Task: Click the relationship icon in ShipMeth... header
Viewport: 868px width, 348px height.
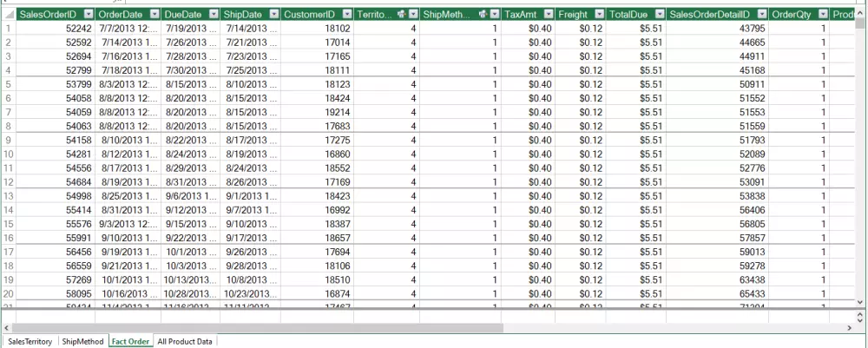Action: (x=483, y=15)
